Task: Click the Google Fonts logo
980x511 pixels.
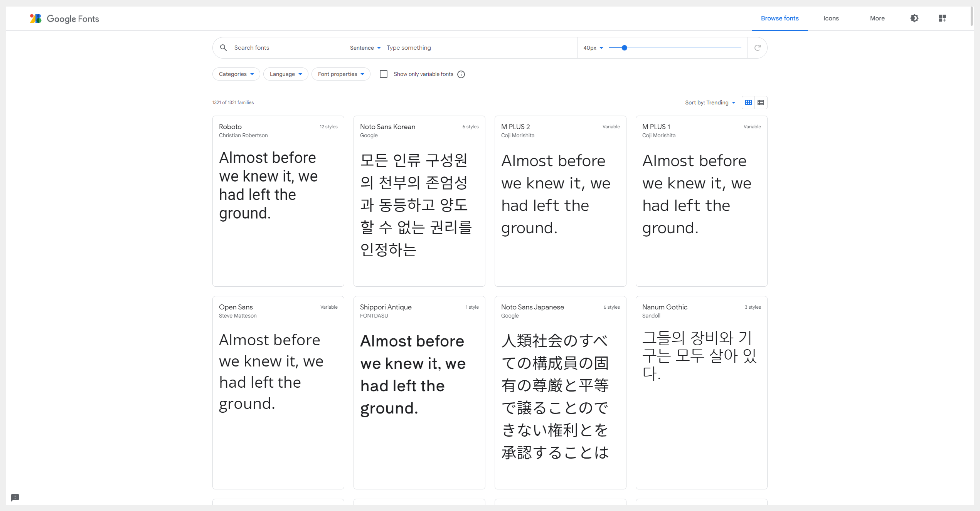Action: click(64, 18)
